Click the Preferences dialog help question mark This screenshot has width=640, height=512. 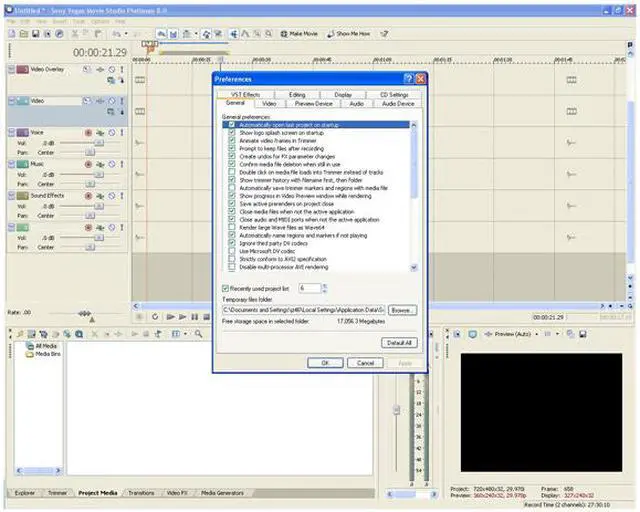[408, 78]
